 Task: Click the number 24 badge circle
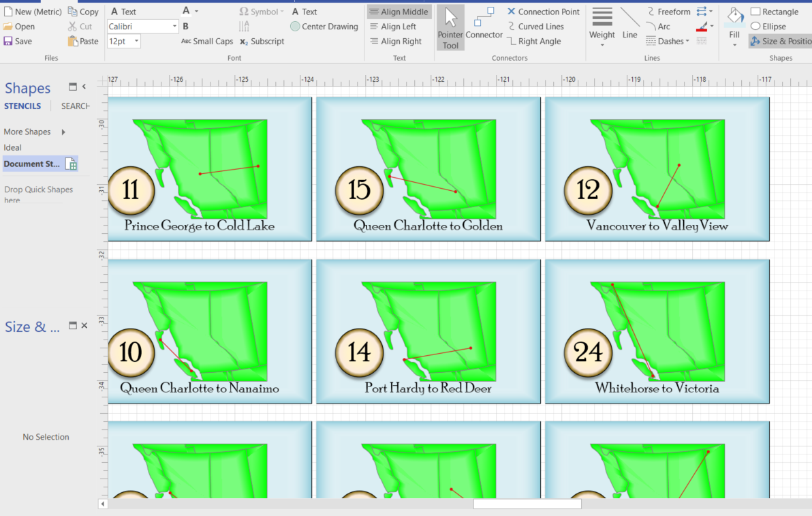(x=588, y=352)
